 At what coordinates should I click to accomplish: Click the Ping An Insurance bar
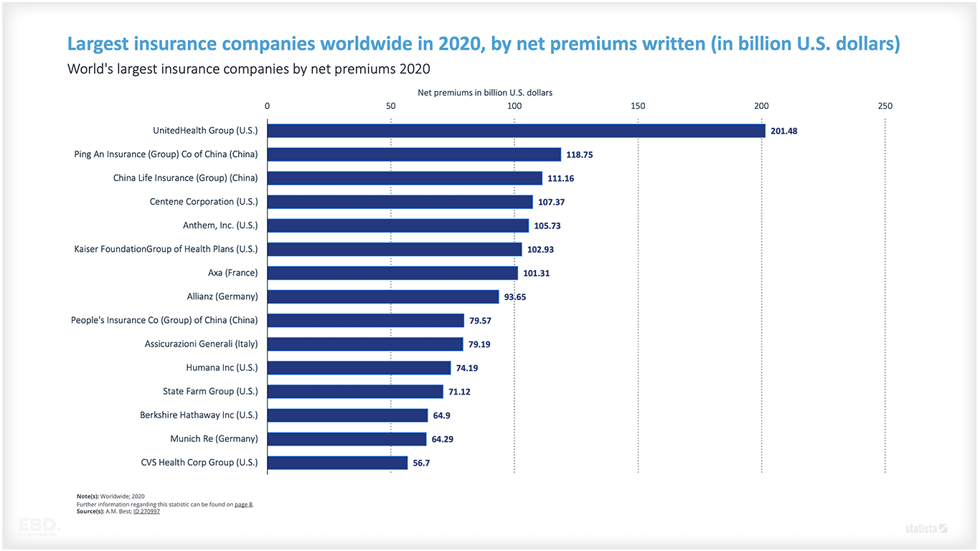click(414, 154)
